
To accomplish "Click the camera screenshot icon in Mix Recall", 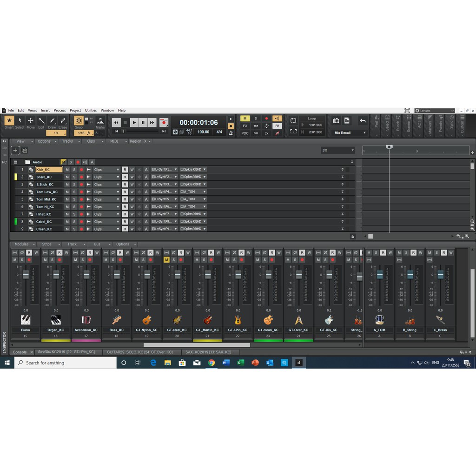I will [336, 121].
